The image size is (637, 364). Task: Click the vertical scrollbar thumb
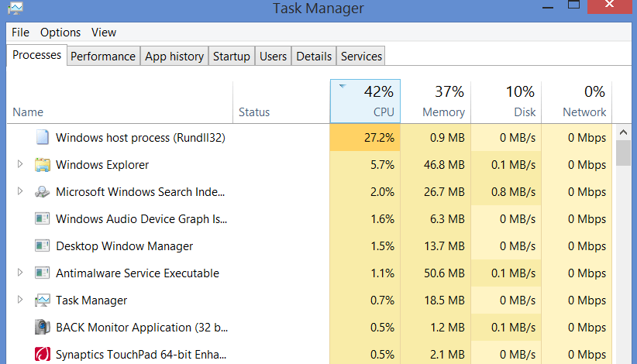[x=624, y=152]
